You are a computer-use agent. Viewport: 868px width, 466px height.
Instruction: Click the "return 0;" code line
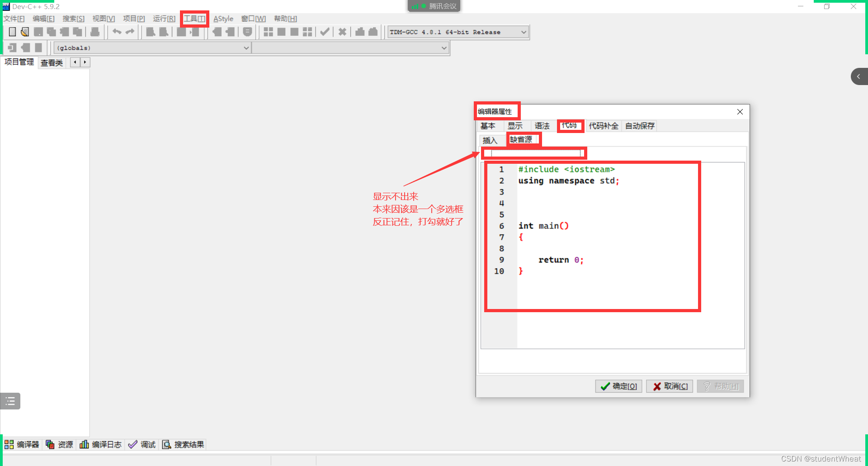[x=561, y=260]
